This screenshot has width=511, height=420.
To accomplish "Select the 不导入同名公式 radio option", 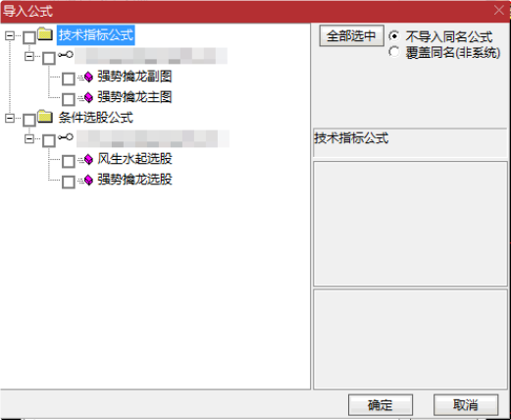I will click(394, 35).
